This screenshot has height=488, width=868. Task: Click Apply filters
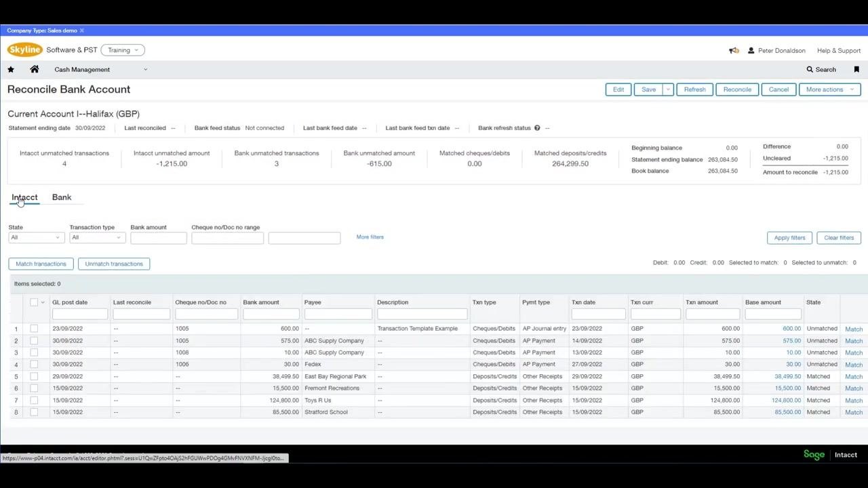[x=790, y=238]
